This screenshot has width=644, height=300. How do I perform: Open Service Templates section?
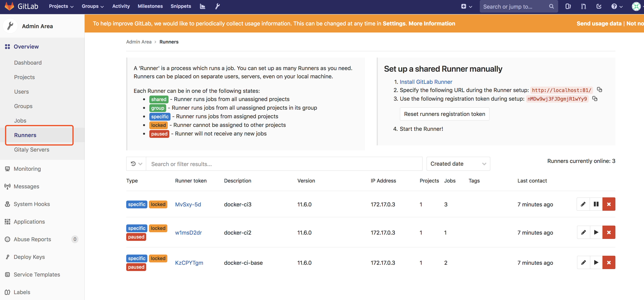(37, 274)
